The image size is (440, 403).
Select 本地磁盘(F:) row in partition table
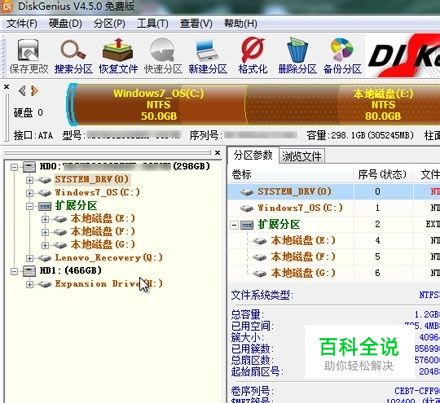tap(333, 257)
